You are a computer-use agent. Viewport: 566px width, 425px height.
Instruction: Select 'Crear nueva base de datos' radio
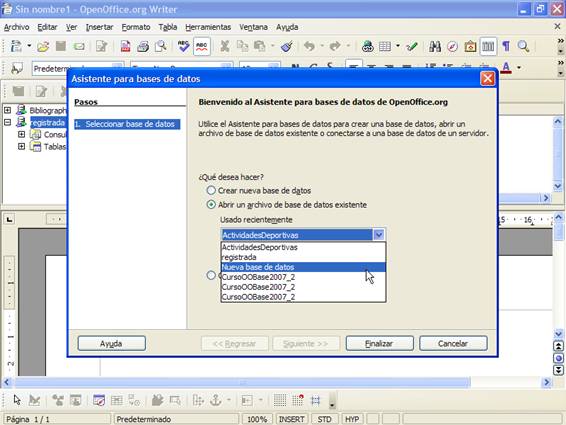211,190
